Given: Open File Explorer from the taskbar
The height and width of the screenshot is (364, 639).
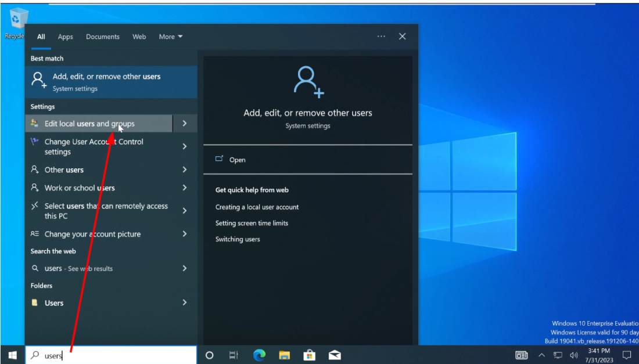Looking at the screenshot, I should [284, 355].
